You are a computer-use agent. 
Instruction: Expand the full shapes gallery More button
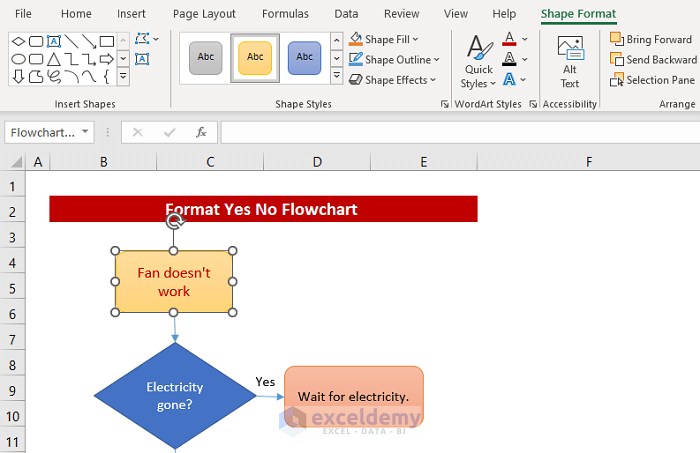click(x=123, y=77)
